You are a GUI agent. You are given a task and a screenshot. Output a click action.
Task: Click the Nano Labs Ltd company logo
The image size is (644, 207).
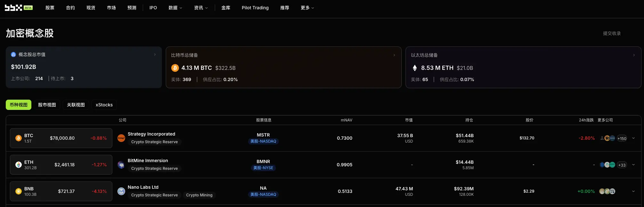pos(121,191)
